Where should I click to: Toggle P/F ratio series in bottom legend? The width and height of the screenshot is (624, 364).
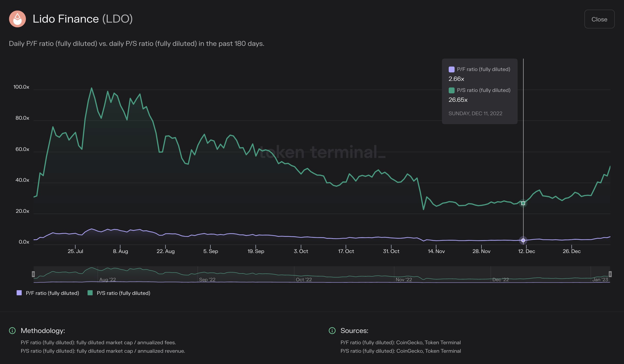[x=52, y=293]
